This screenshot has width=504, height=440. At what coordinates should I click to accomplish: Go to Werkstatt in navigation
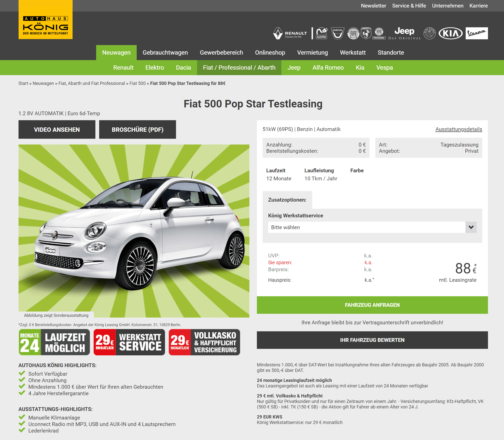pyautogui.click(x=353, y=53)
